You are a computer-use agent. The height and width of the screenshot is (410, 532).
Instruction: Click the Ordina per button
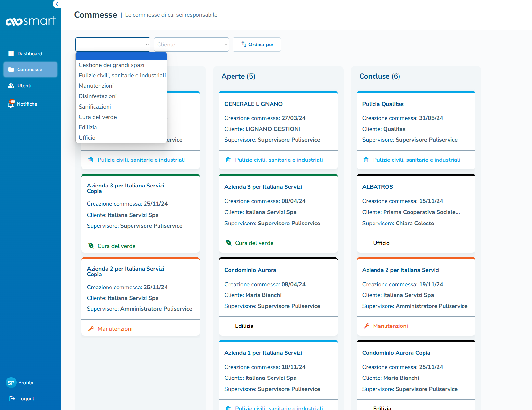pos(257,45)
